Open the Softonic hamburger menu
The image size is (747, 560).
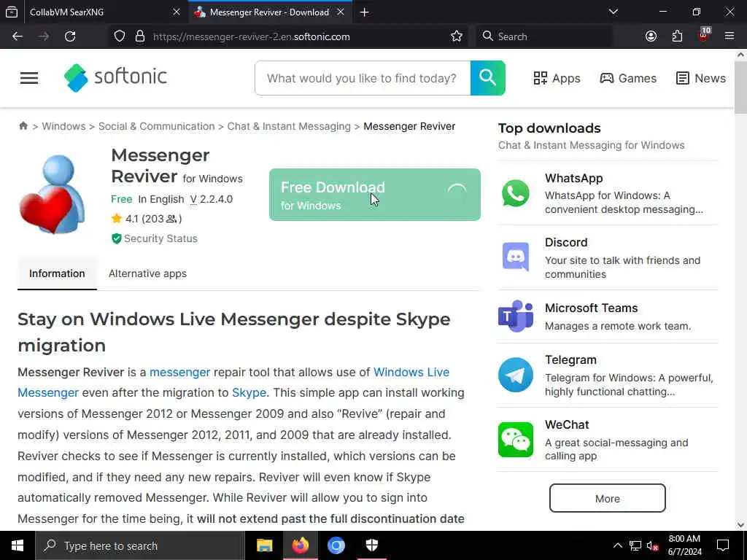[x=29, y=78]
